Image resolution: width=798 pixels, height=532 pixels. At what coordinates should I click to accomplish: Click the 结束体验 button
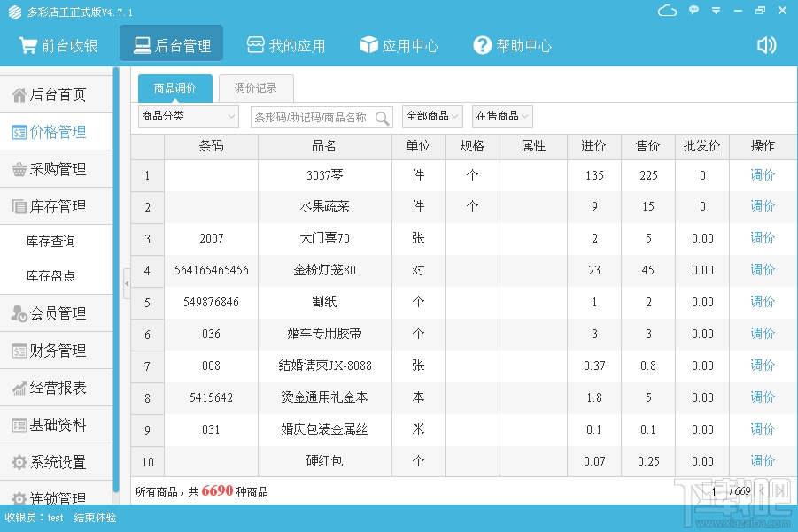(x=94, y=520)
